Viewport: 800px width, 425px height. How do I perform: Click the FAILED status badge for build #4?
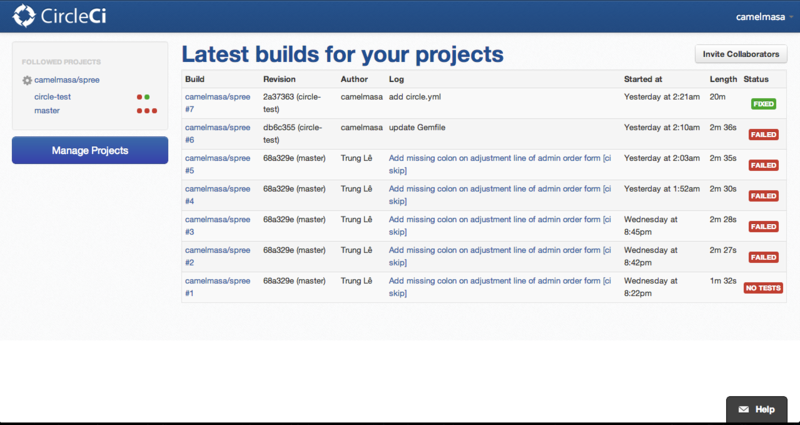click(x=763, y=196)
